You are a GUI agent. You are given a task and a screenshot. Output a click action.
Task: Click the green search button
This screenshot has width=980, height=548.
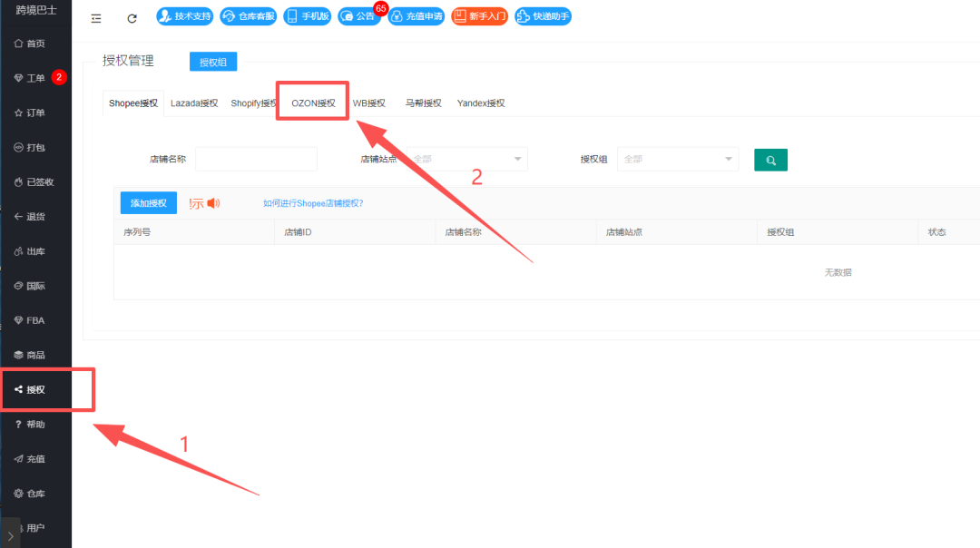point(770,160)
